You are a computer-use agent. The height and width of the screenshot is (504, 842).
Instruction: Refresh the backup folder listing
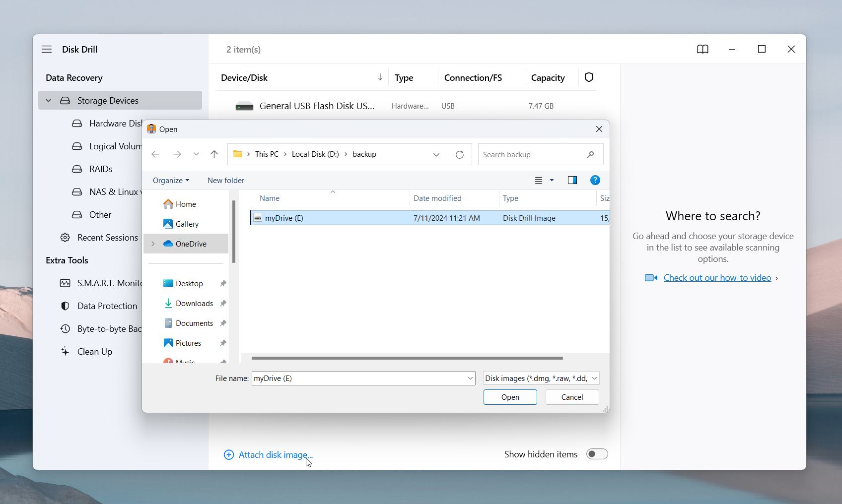pyautogui.click(x=460, y=154)
